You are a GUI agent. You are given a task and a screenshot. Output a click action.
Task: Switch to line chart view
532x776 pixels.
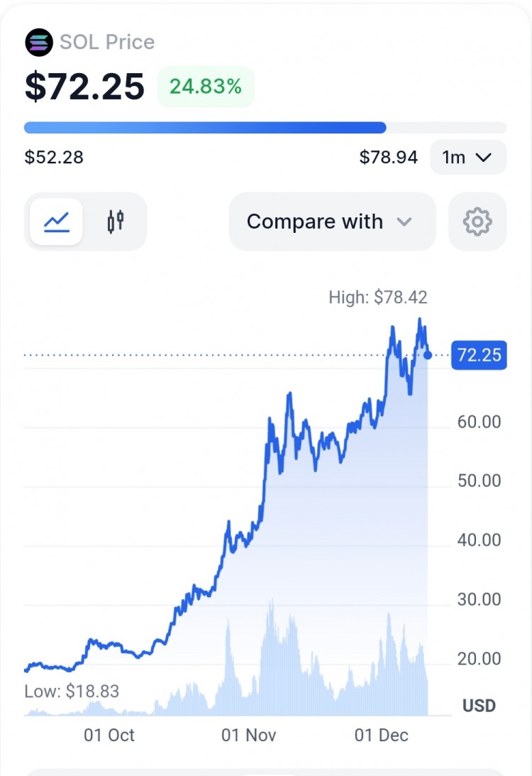[x=56, y=222]
